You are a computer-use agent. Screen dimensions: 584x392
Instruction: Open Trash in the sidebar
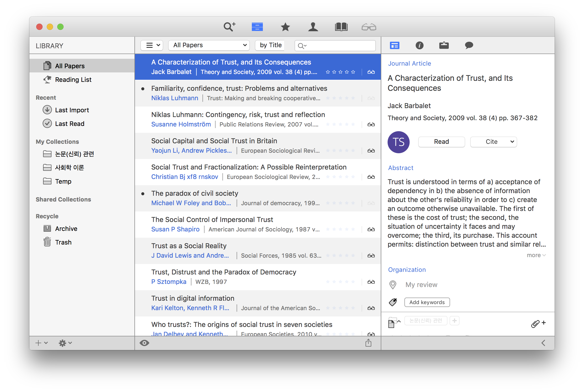click(x=82, y=242)
